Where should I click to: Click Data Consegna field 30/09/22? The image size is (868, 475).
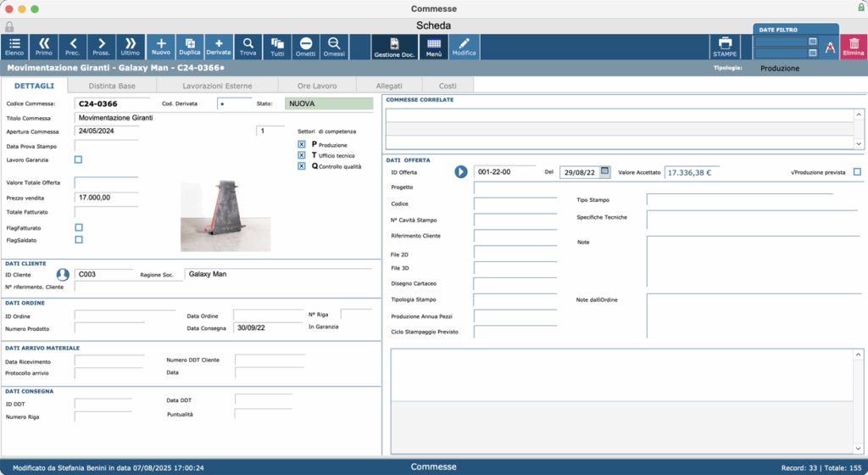point(268,327)
